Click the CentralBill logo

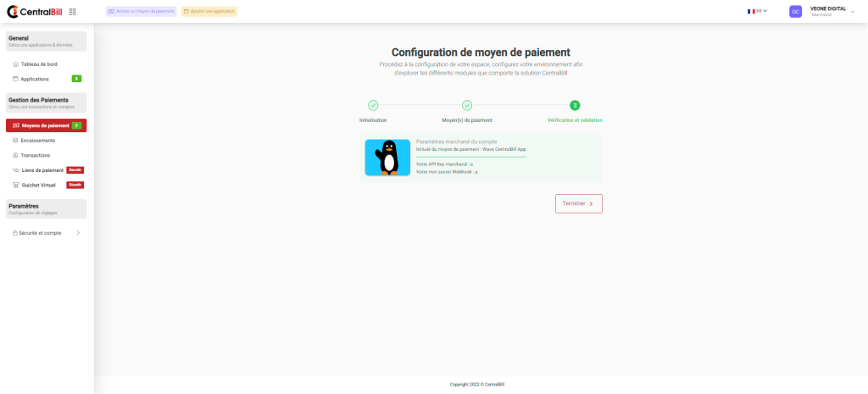[x=36, y=12]
